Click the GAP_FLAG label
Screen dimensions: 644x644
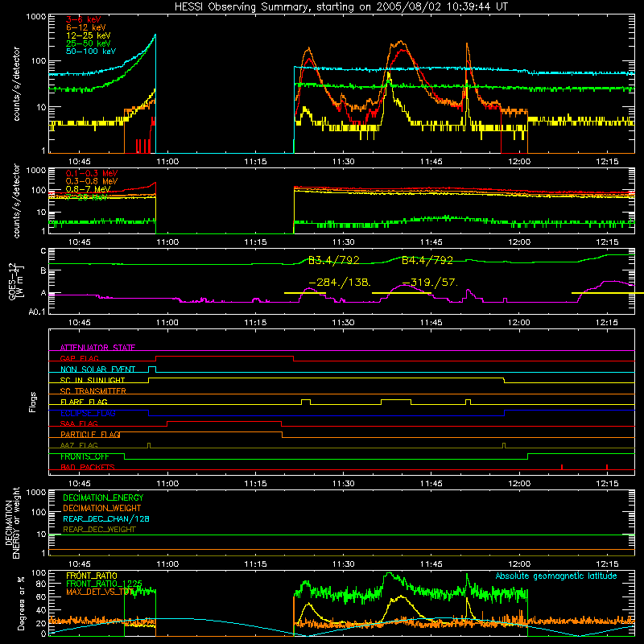point(79,358)
